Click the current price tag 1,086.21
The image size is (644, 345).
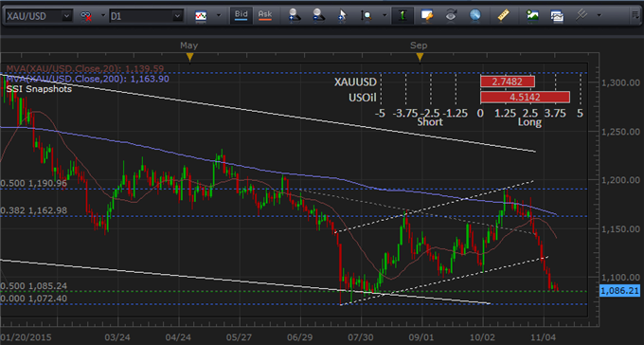click(x=619, y=291)
